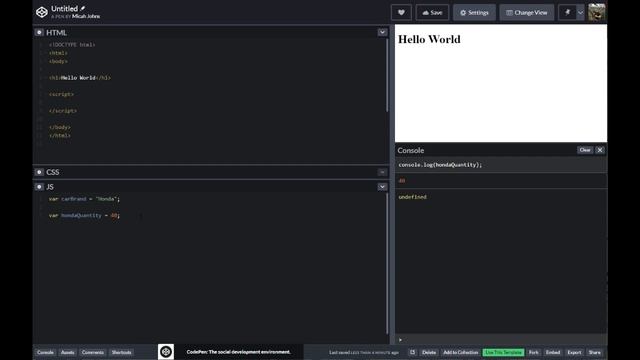Viewport: 640px width, 360px height.
Task: Open the Embed option
Action: pos(553,352)
